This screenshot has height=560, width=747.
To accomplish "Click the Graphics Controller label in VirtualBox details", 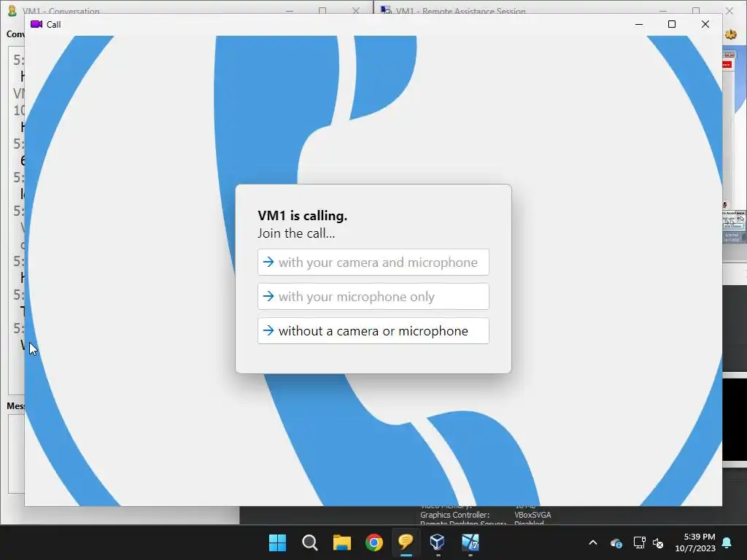I will click(x=454, y=515).
